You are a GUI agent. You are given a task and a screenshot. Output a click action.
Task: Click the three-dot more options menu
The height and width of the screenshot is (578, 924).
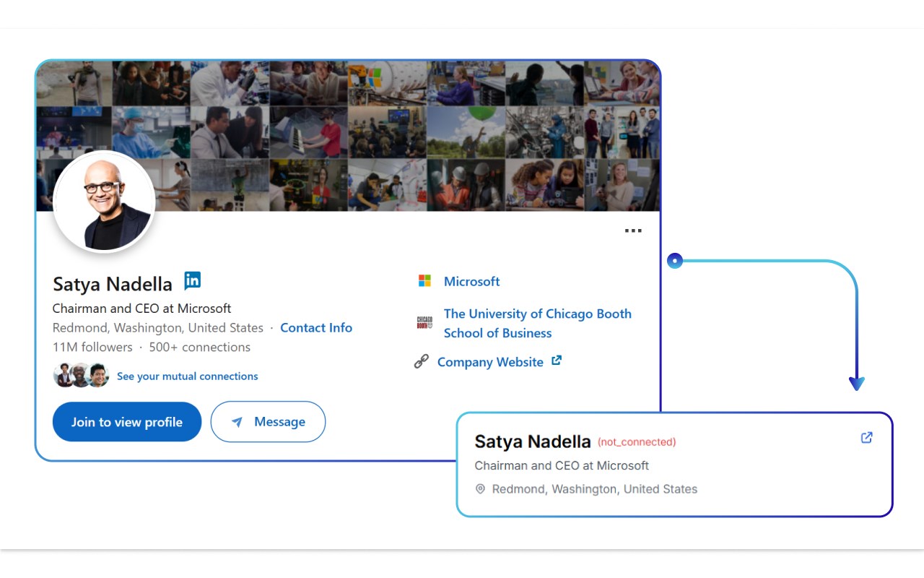pos(633,231)
